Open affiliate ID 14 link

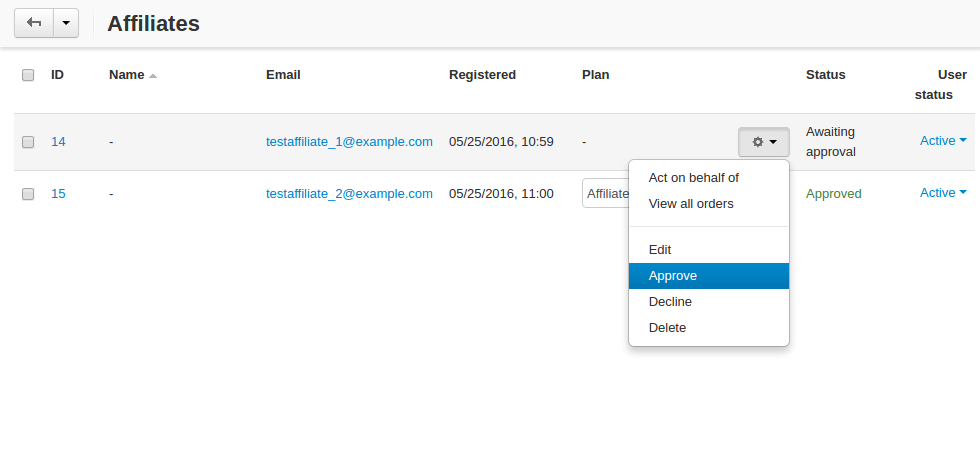pos(58,142)
